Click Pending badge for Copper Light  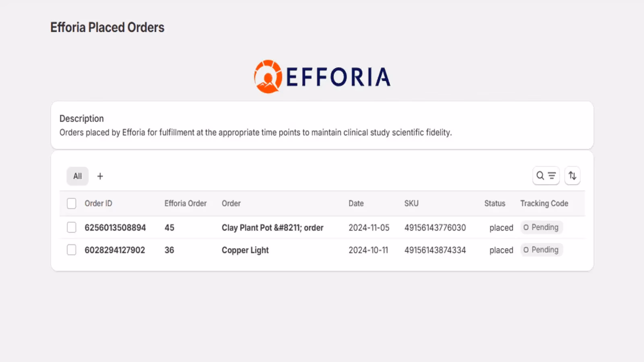(x=541, y=250)
